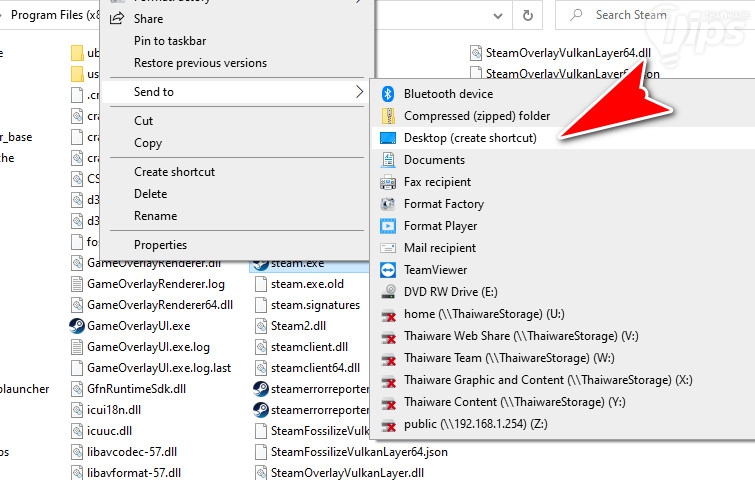
Task: Click the refresh button next to the address bar
Action: pos(528,15)
